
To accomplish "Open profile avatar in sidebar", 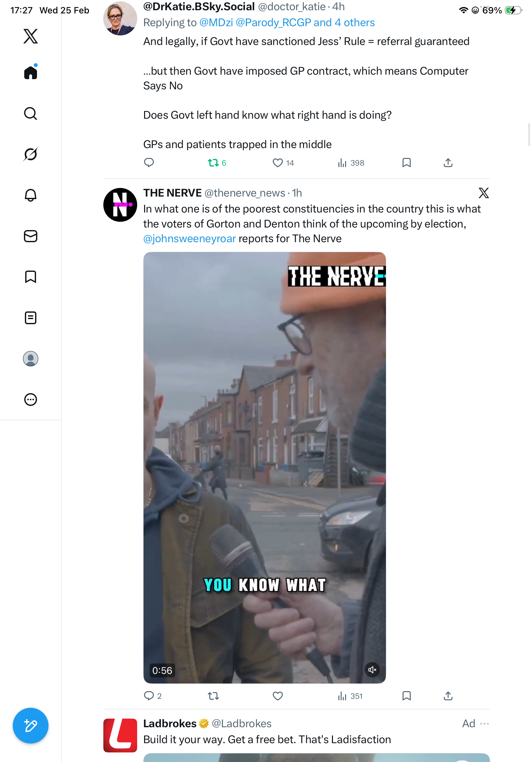I will coord(31,358).
